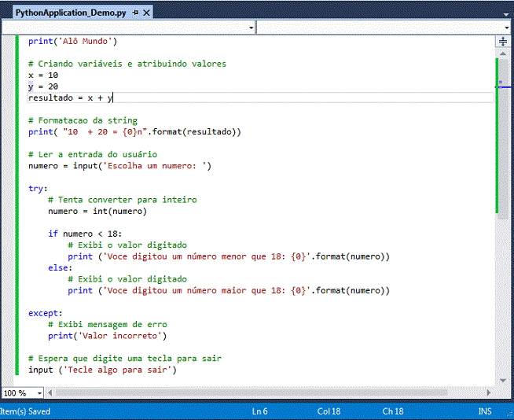
Task: Click the comment '# Tenta converter para inteiro'
Action: pos(123,200)
